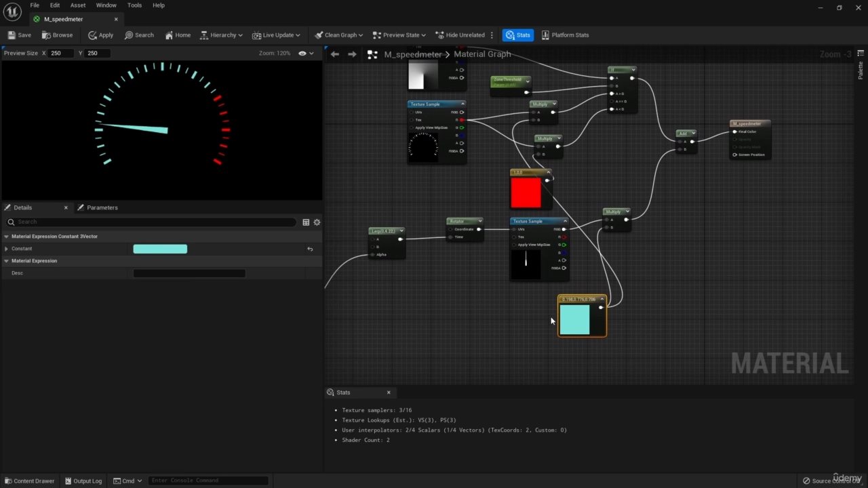Open the Asset menu
The height and width of the screenshot is (488, 868).
pos(78,5)
